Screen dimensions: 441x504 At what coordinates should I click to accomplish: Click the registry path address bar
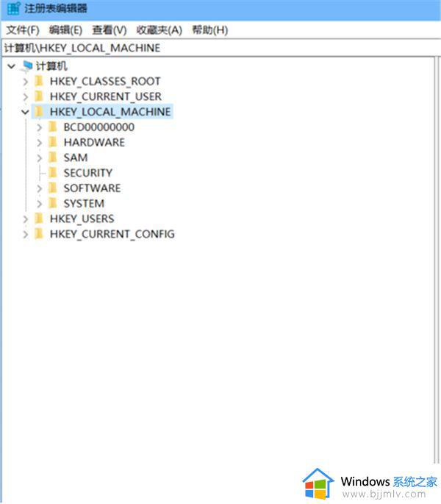(x=221, y=49)
